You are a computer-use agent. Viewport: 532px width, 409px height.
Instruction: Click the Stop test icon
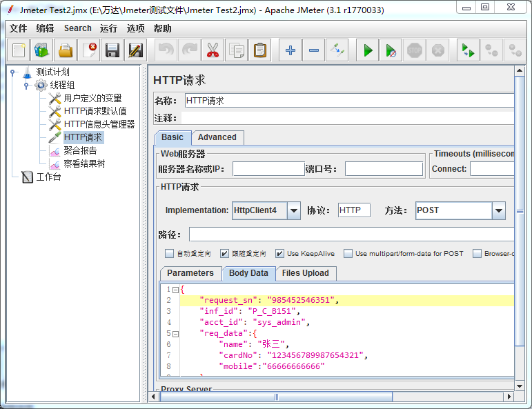coord(414,50)
